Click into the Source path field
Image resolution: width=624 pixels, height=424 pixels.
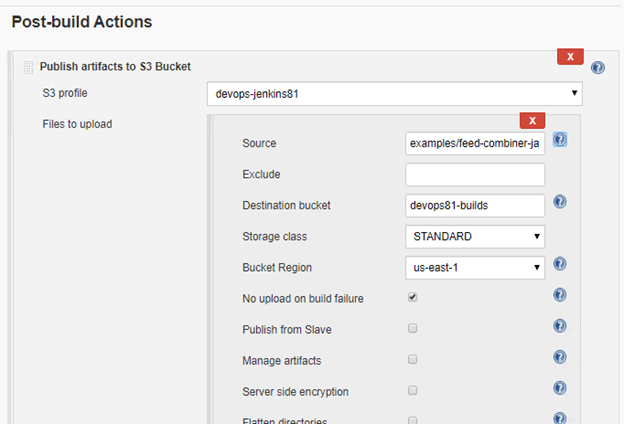click(475, 144)
